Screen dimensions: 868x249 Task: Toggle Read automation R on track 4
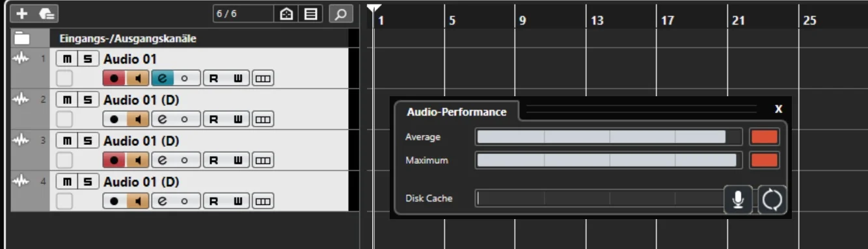tap(214, 201)
